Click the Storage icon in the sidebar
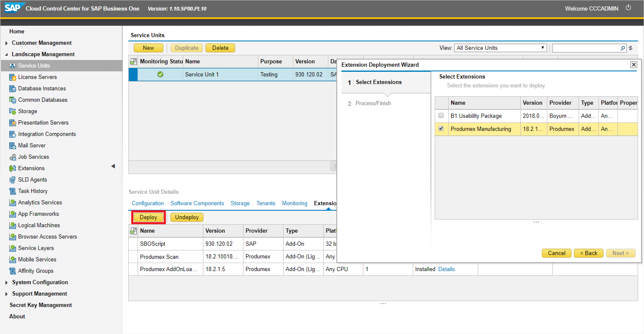Image resolution: width=644 pixels, height=334 pixels. [13, 111]
